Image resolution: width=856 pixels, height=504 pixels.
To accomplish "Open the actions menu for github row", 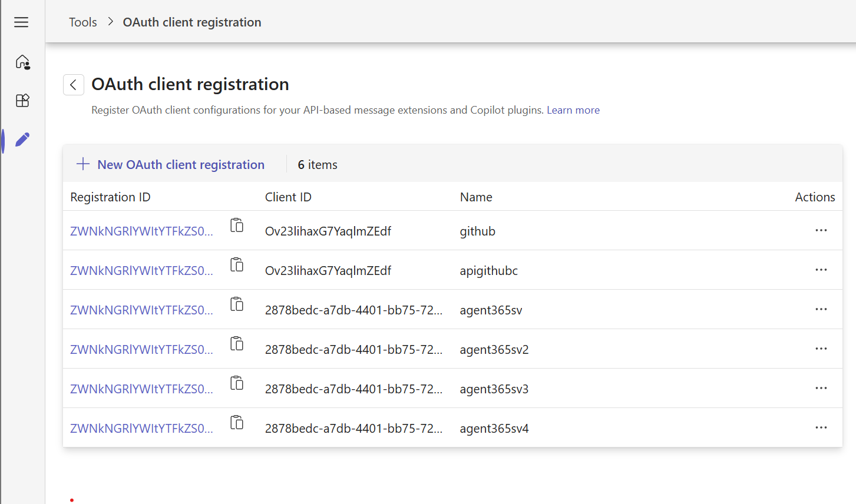I will pyautogui.click(x=821, y=230).
